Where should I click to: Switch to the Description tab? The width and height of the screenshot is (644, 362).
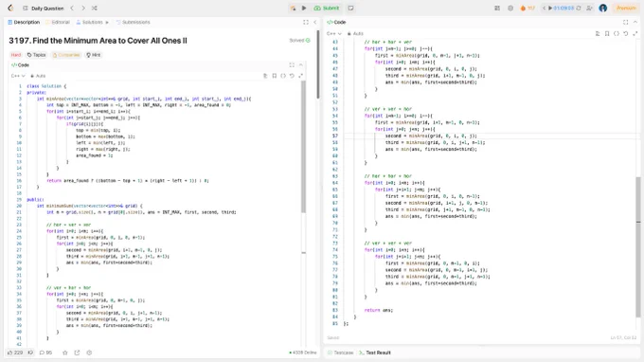pos(24,22)
